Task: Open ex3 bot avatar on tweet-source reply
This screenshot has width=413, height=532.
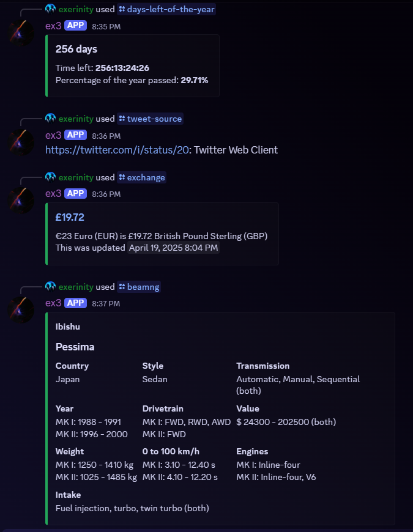Action: [21, 142]
